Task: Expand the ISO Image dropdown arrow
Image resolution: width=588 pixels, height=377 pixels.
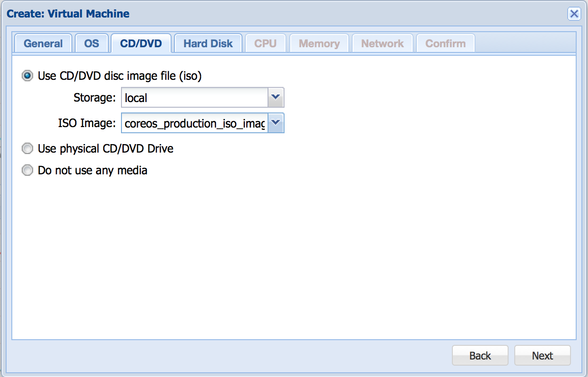Action: coord(276,123)
